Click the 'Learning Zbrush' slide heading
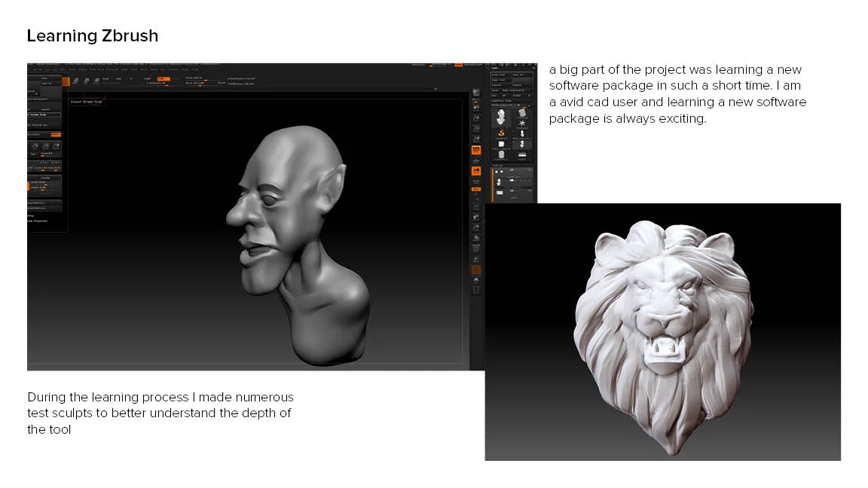Image resolution: width=868 pixels, height=488 pixels. (x=93, y=35)
